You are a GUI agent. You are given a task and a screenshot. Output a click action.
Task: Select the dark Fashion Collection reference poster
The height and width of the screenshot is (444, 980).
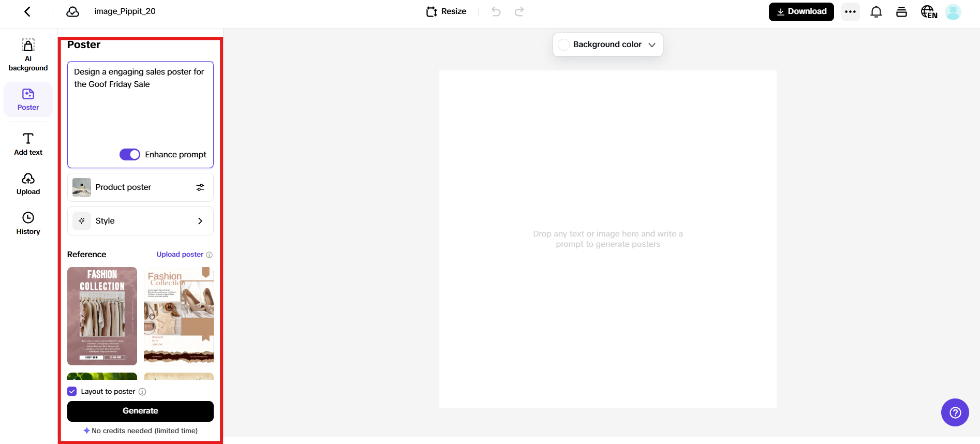(102, 316)
